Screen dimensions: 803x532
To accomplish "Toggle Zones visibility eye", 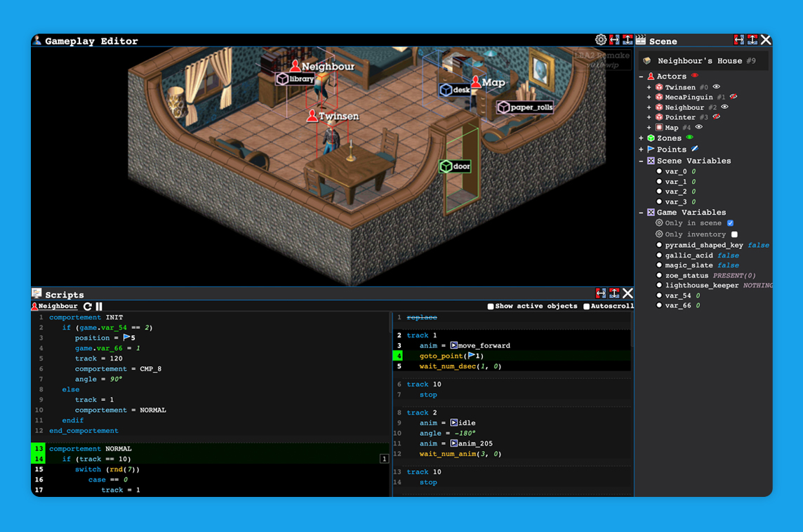I will [689, 138].
